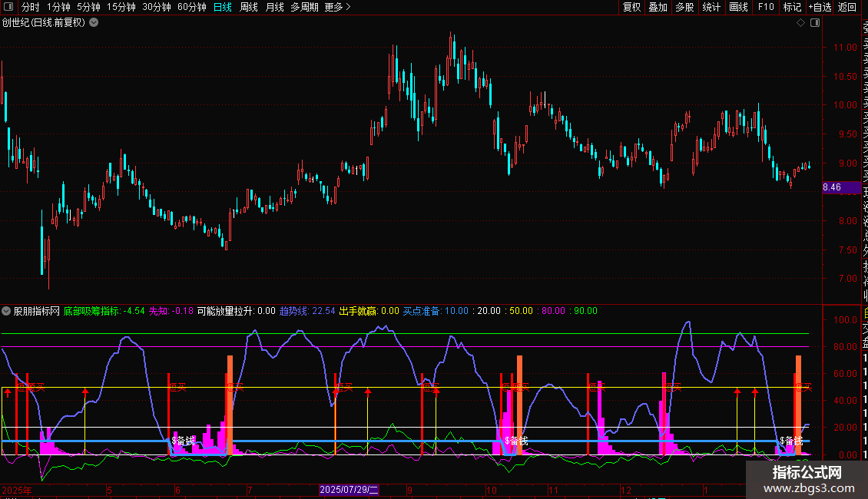This screenshot has height=499, width=868.
Task: Toggle the right side panel icon
Action: [814, 23]
